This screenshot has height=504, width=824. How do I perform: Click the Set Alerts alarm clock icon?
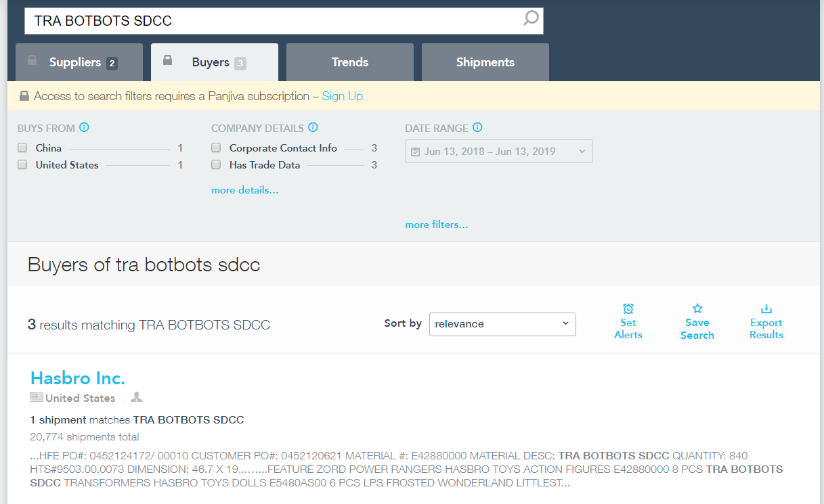628,309
